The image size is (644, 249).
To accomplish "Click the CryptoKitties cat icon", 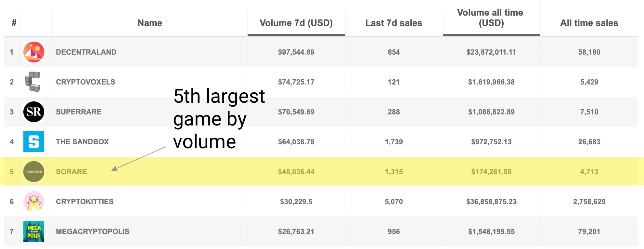I will click(34, 202).
